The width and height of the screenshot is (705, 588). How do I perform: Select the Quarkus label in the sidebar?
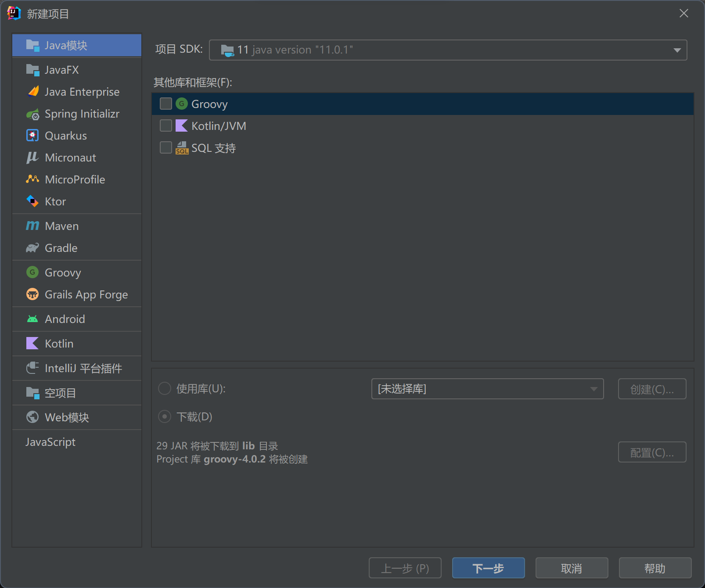pos(66,136)
